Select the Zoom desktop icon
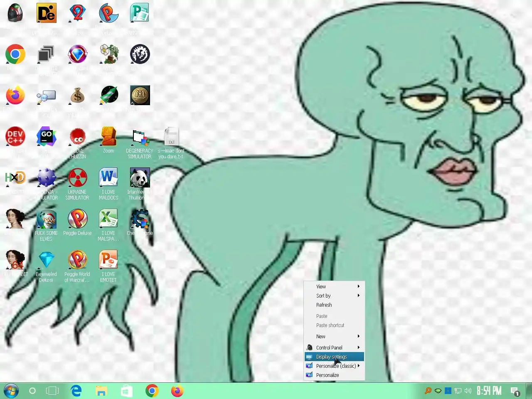Image resolution: width=532 pixels, height=399 pixels. coord(108,137)
